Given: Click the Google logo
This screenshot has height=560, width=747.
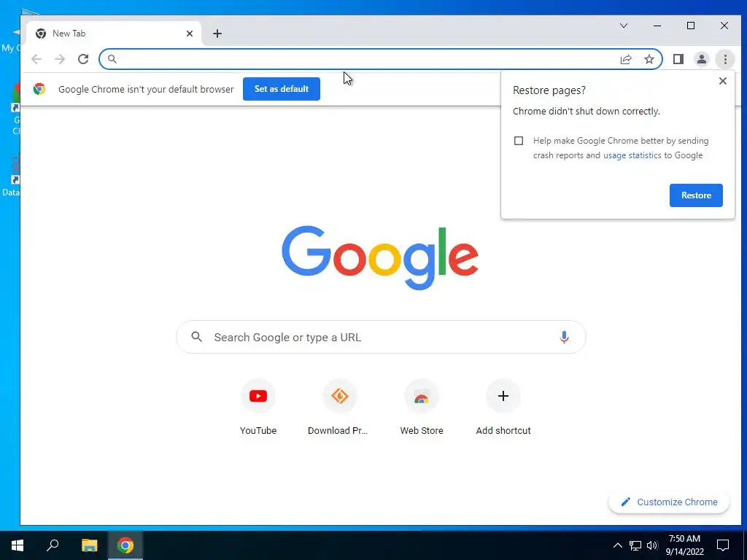Looking at the screenshot, I should click(380, 257).
